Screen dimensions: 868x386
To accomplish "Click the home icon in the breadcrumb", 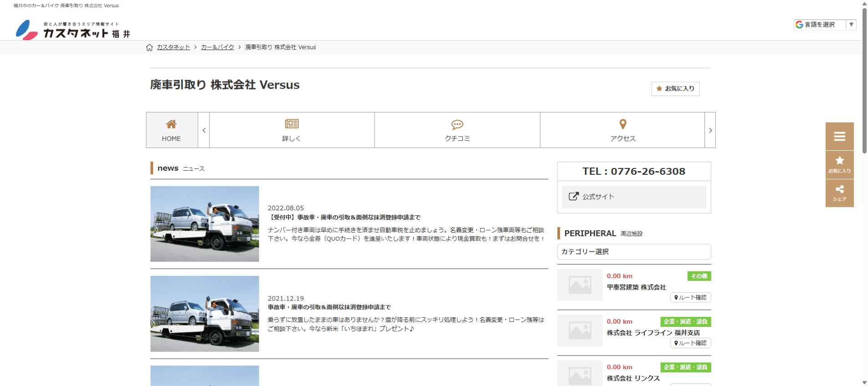I will coord(149,47).
